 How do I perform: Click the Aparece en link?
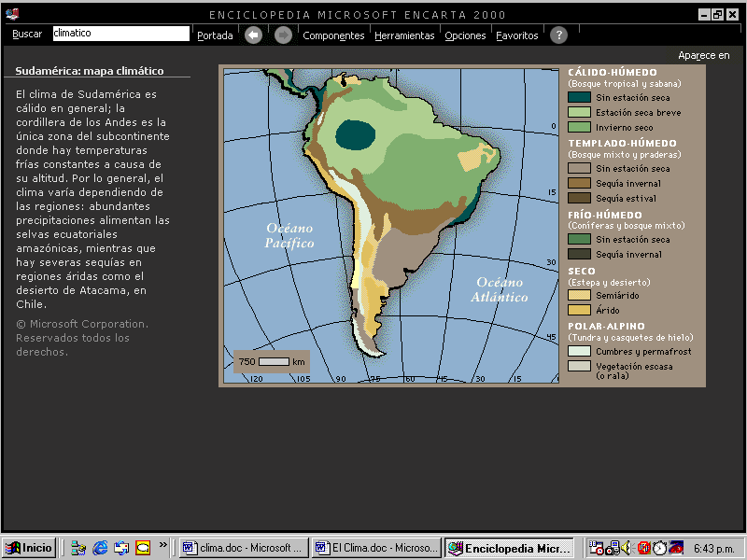pos(704,56)
